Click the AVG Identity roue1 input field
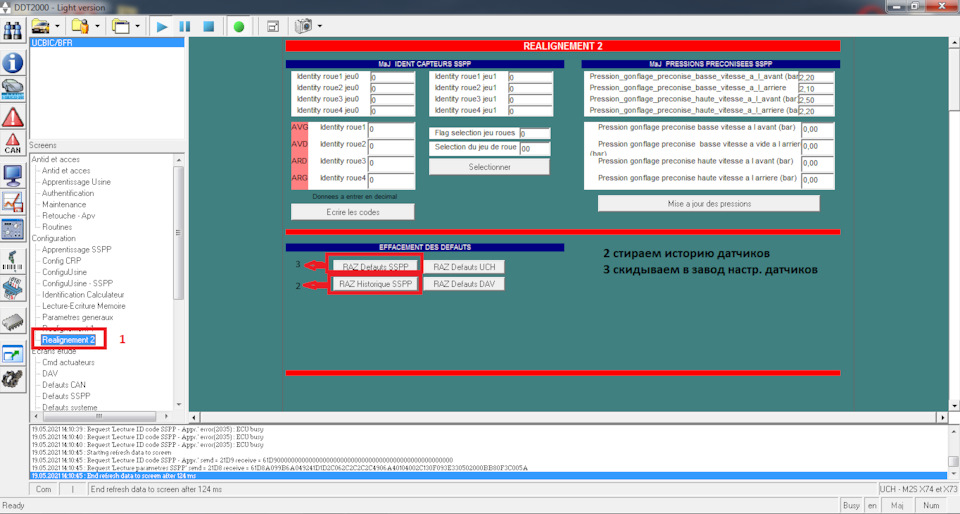This screenshot has height=514, width=960. click(391, 130)
